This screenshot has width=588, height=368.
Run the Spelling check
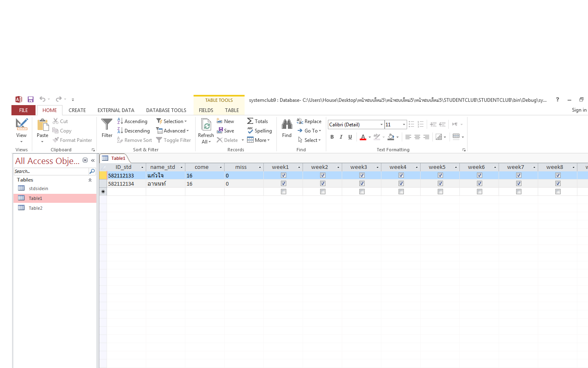tap(260, 131)
